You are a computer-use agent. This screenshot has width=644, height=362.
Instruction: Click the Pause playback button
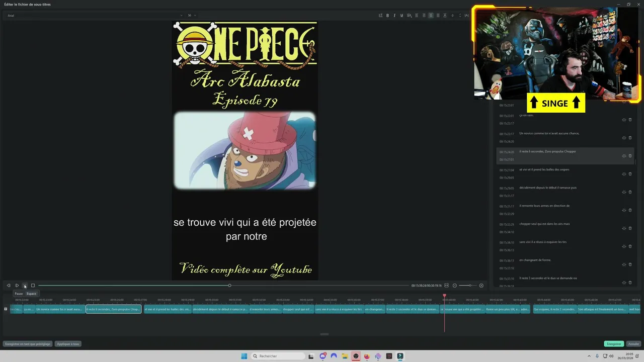[x=25, y=286]
